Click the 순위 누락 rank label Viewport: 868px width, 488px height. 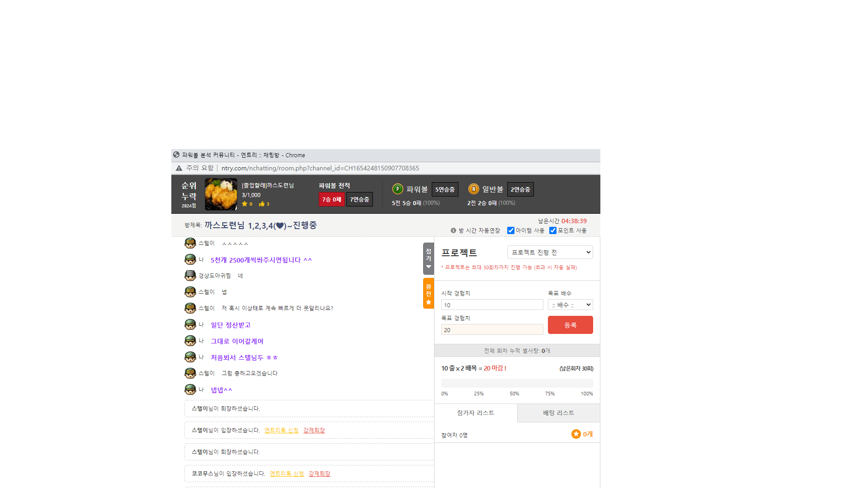189,191
